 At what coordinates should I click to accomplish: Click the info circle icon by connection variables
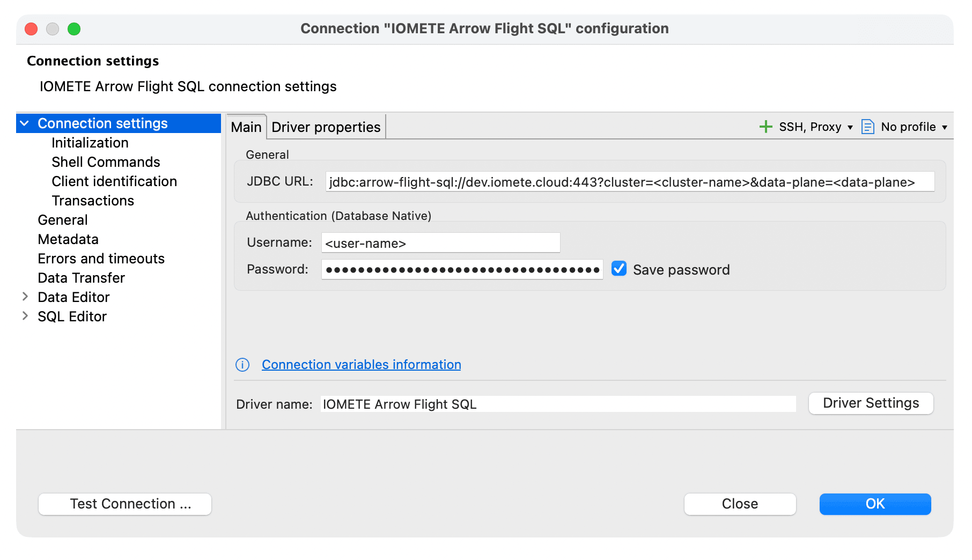point(242,365)
